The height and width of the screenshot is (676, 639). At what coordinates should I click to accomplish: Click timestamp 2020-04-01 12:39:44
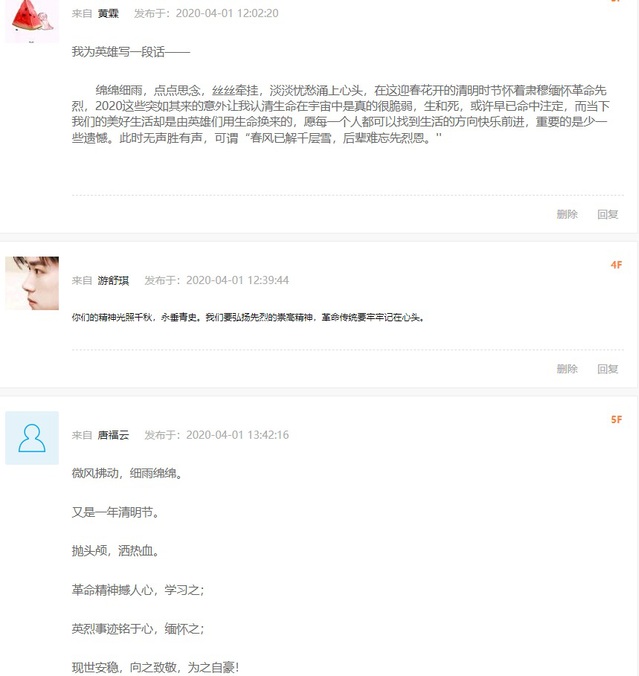238,281
